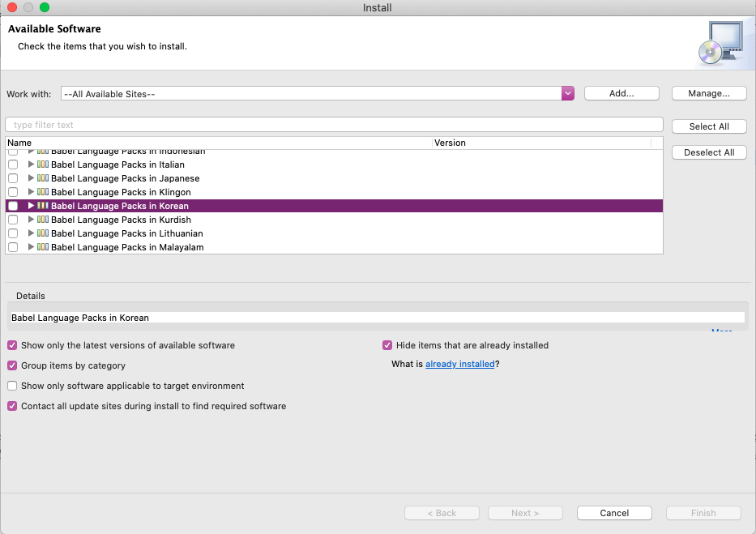The height and width of the screenshot is (534, 756).
Task: Check the Babel Language Packs in Korean box
Action: (x=13, y=206)
